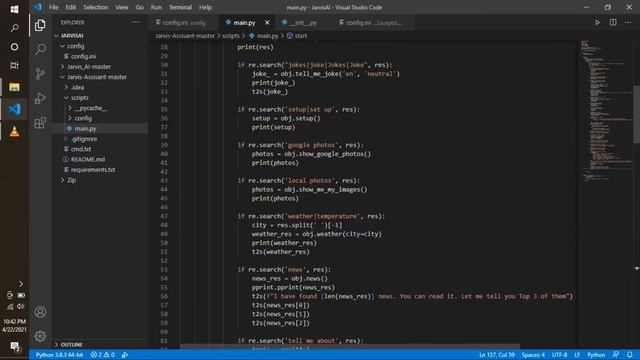Show errors and warnings in status bar
Viewport: 640px width, 360px height.
102,355
